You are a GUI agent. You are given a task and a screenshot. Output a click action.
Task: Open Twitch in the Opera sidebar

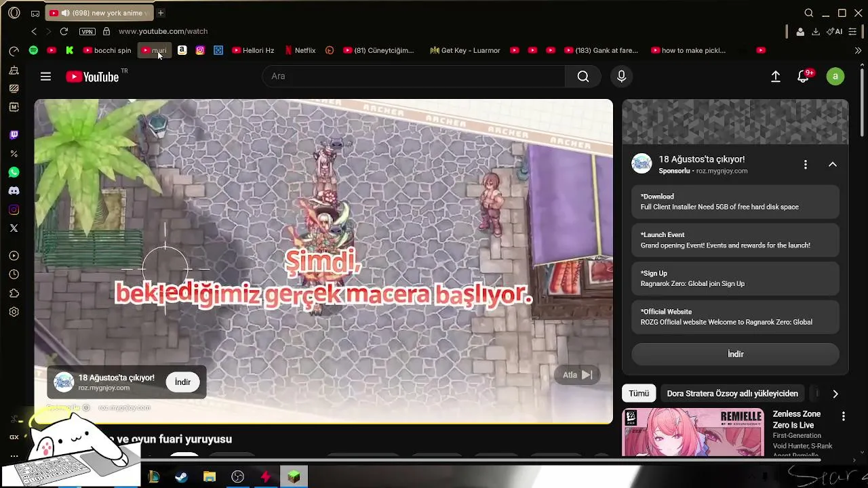(14, 135)
